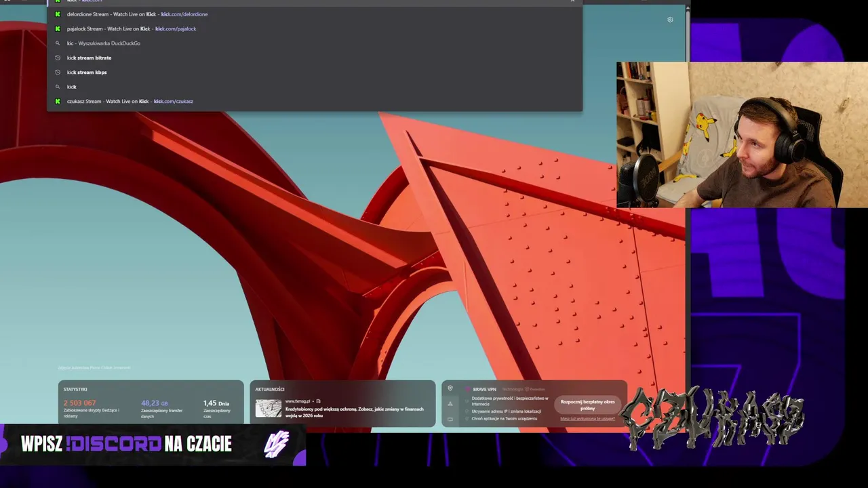This screenshot has width=868, height=488.
Task: Click the magnifier icon beside 'kic - Wyszukiwarka'
Action: tap(58, 43)
